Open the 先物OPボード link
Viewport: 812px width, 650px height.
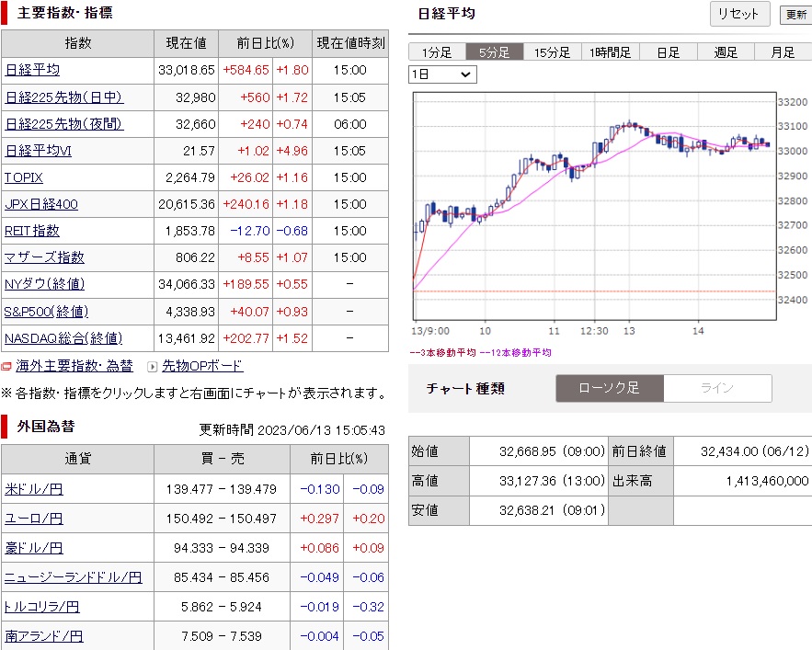[202, 366]
